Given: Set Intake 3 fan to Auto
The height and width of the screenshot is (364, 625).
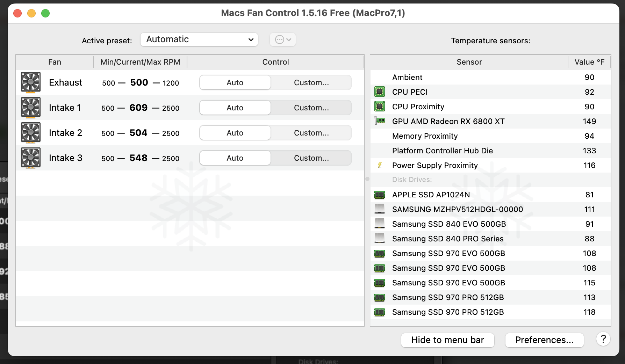Looking at the screenshot, I should (x=235, y=158).
